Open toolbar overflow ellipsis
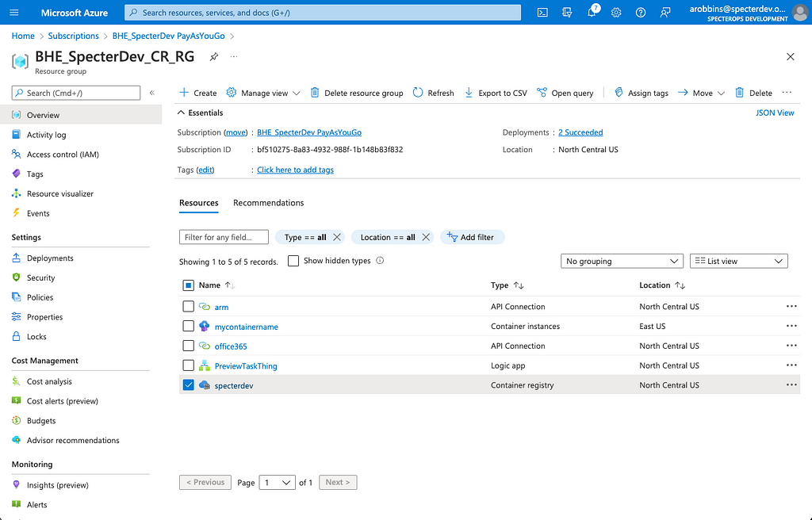 [x=787, y=92]
